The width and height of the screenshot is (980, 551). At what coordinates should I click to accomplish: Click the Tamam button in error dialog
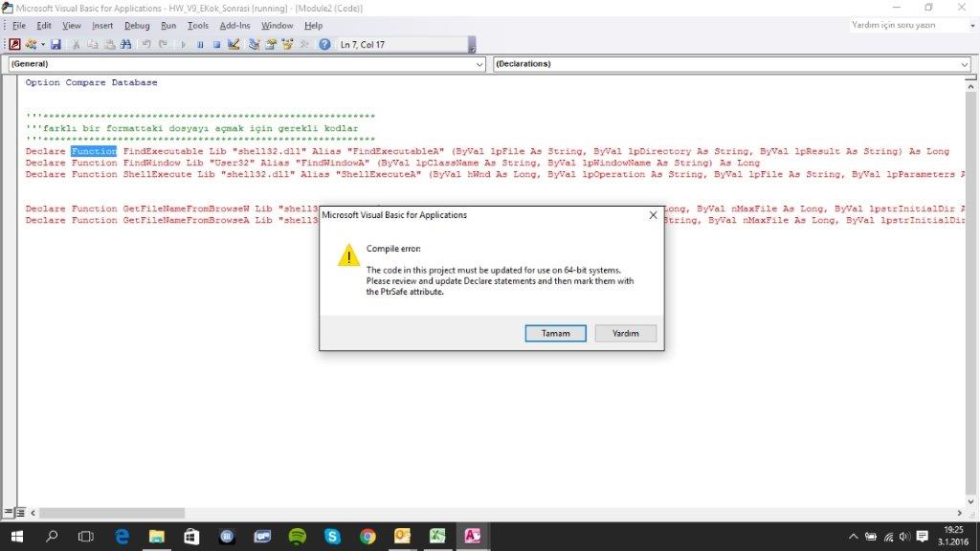[x=555, y=333]
